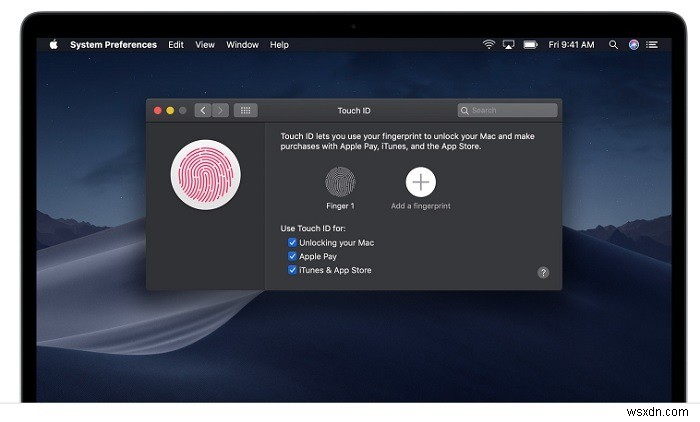Screen dimensions: 700x422
Task: Minimize the Touch ID window yellow button
Action: pyautogui.click(x=170, y=110)
